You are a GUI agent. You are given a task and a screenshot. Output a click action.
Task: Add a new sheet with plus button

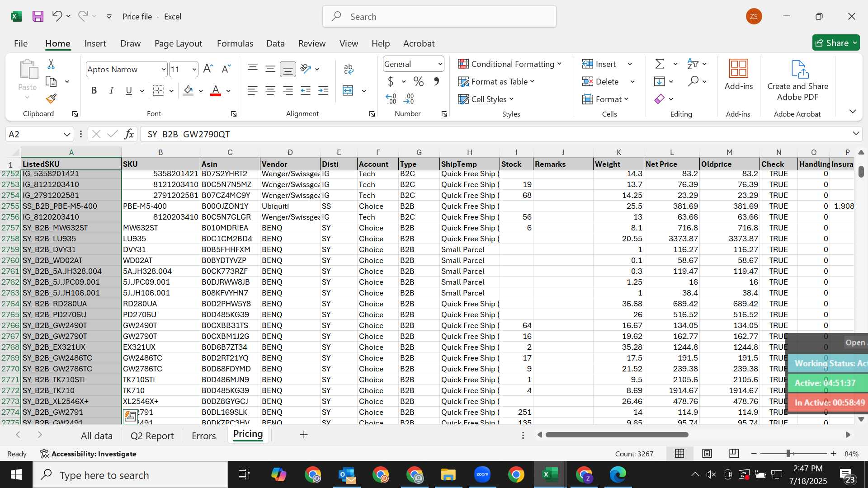click(304, 435)
